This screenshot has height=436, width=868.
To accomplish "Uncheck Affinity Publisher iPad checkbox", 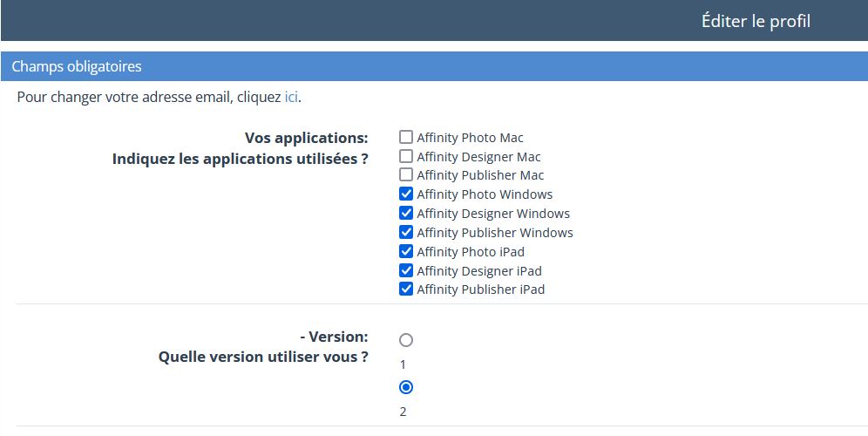I will click(x=406, y=289).
